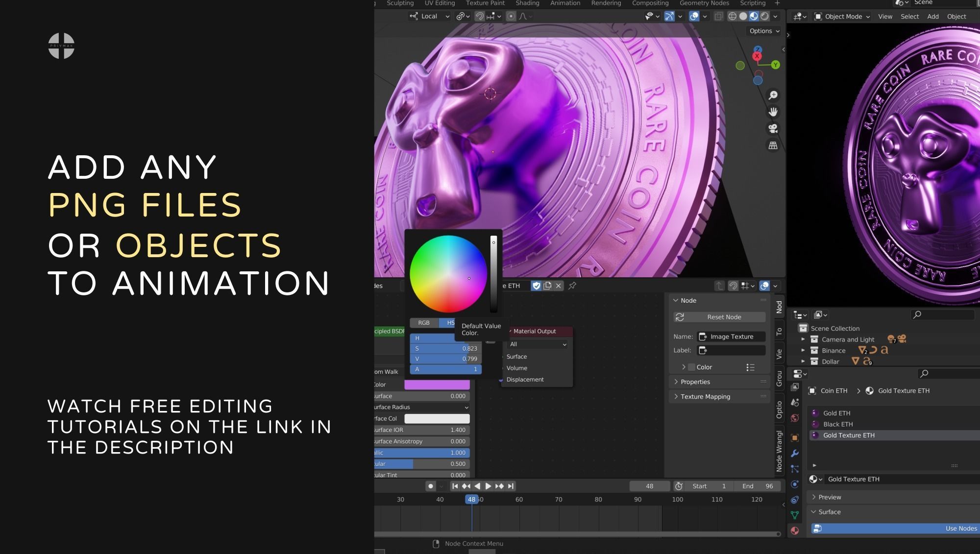Open node color presets list icon

750,367
